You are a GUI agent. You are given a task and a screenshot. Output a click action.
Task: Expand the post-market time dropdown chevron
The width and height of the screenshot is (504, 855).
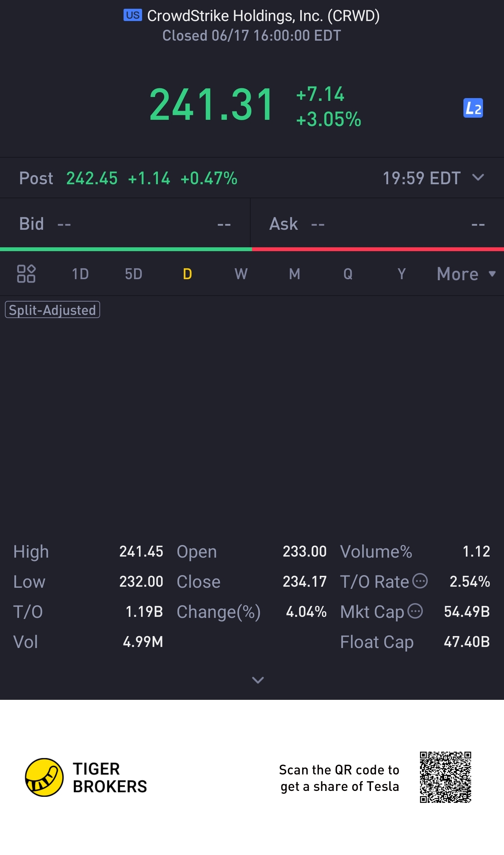click(x=478, y=178)
